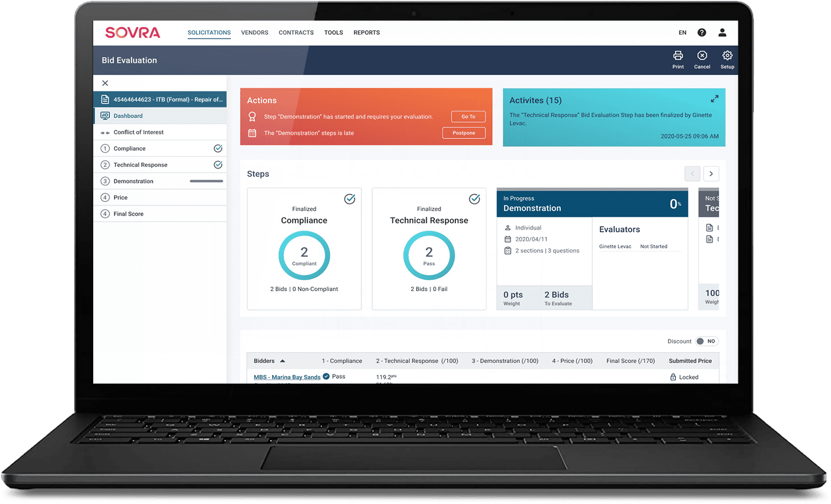Open the Technical Response finalized card
The image size is (831, 504).
click(x=429, y=249)
